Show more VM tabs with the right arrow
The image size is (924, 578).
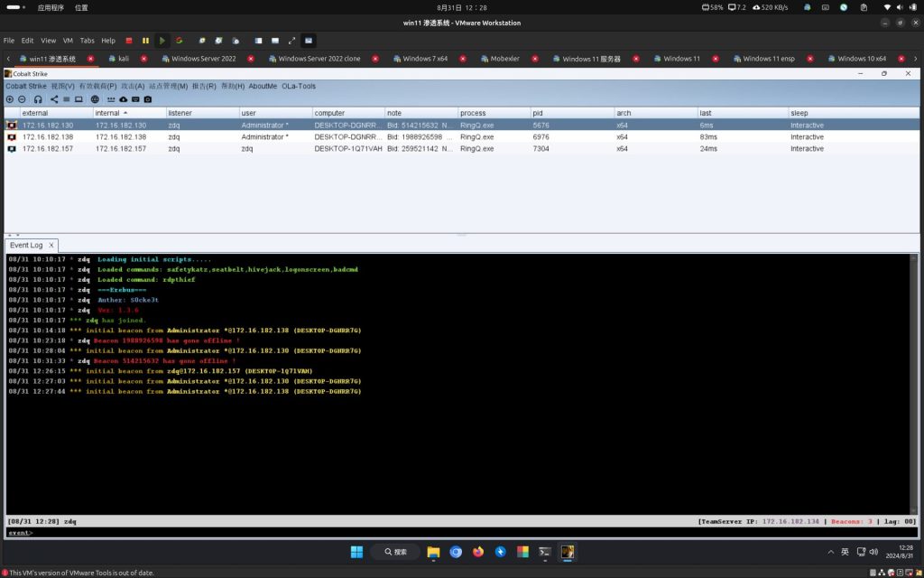click(915, 59)
